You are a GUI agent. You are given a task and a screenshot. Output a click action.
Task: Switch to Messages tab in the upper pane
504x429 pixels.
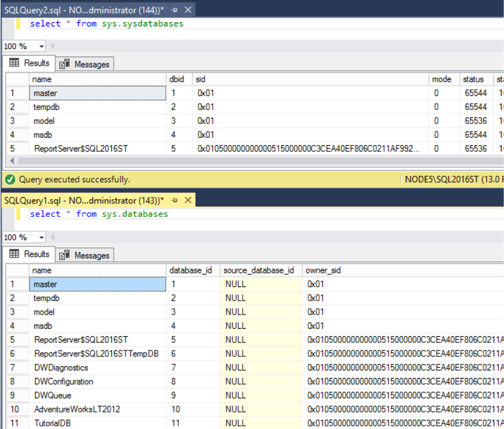point(85,64)
